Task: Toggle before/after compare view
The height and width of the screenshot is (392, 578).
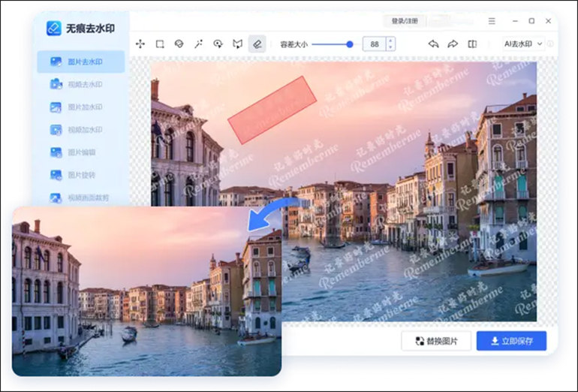Action: [x=472, y=44]
